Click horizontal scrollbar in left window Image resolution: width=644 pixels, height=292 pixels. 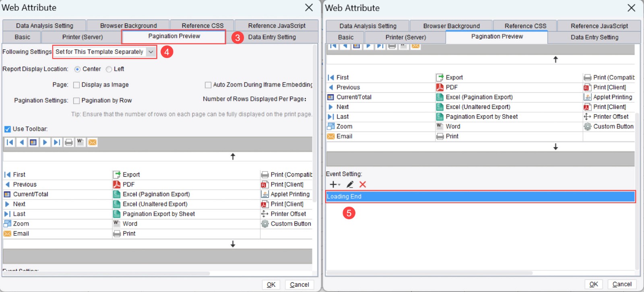107,273
